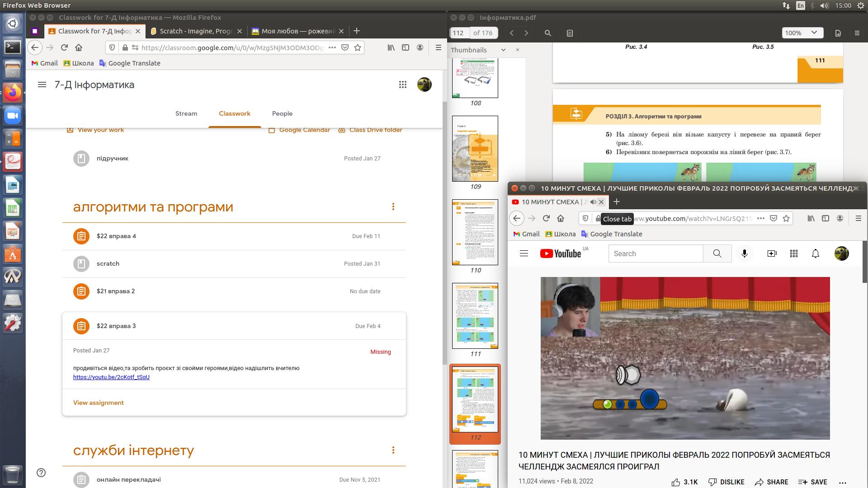Like the video with thumbs up
This screenshot has width=868, height=488.
[676, 482]
